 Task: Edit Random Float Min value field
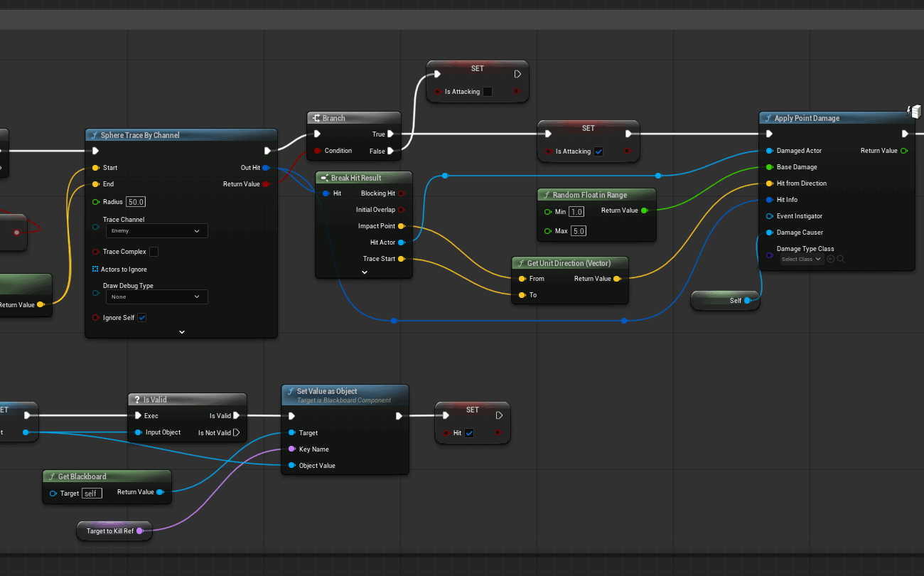[576, 212]
